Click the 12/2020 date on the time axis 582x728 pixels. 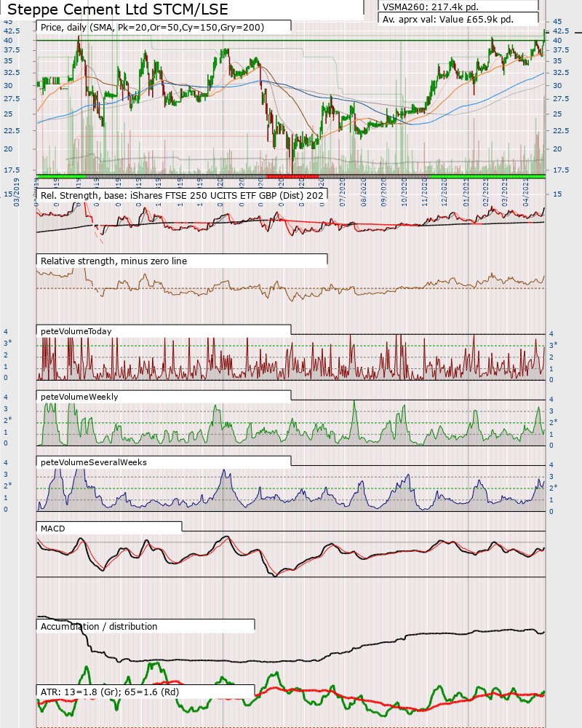click(x=445, y=192)
